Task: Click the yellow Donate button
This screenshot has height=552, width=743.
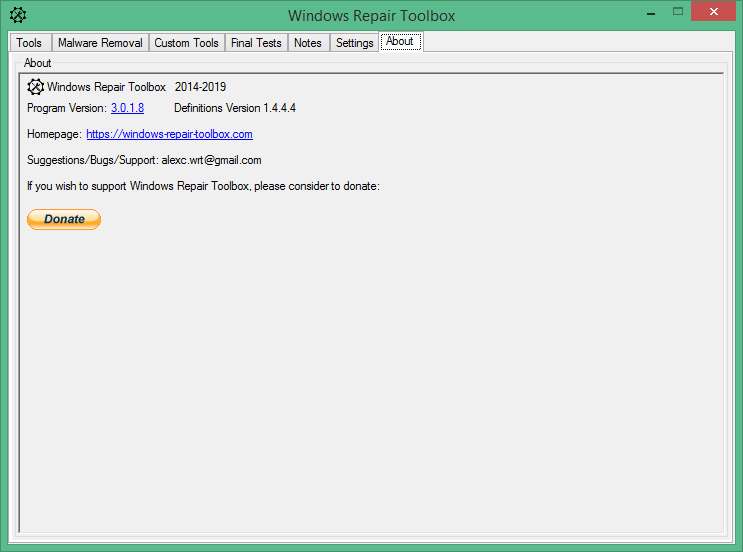Action: [x=64, y=219]
